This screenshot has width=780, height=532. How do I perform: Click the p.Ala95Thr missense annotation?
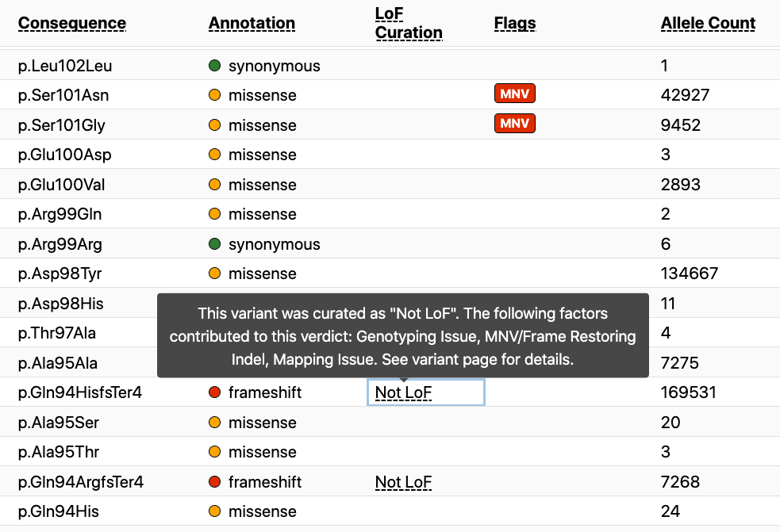coord(262,452)
